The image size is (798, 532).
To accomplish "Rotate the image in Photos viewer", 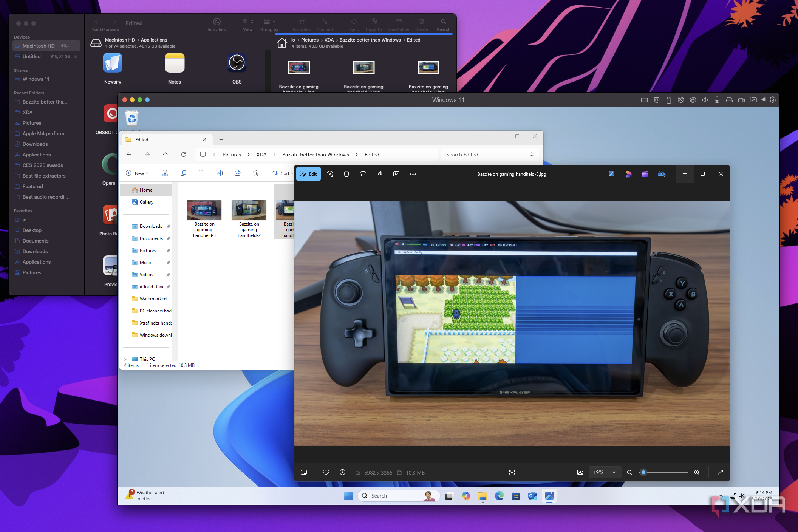I will click(330, 174).
